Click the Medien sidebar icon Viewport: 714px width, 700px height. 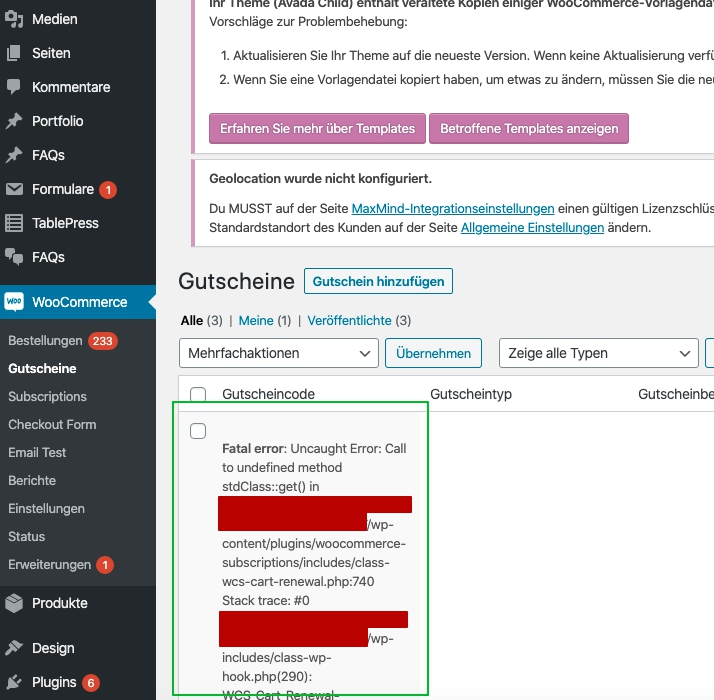(14, 19)
